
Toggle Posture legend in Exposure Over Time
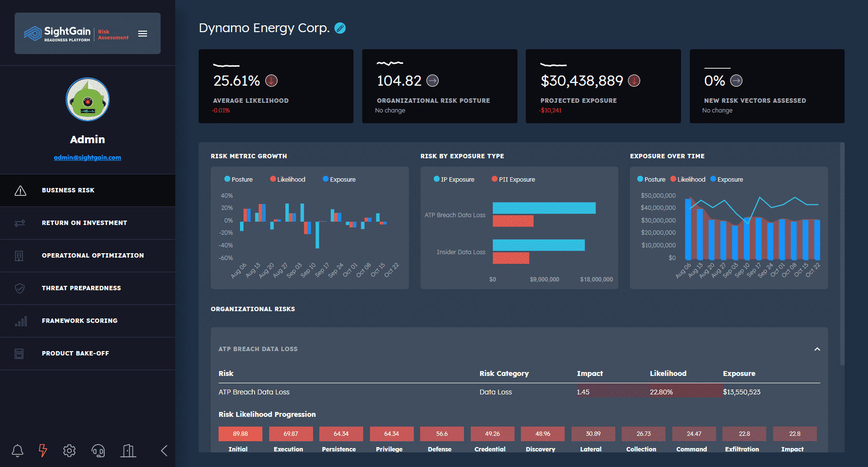coord(651,179)
